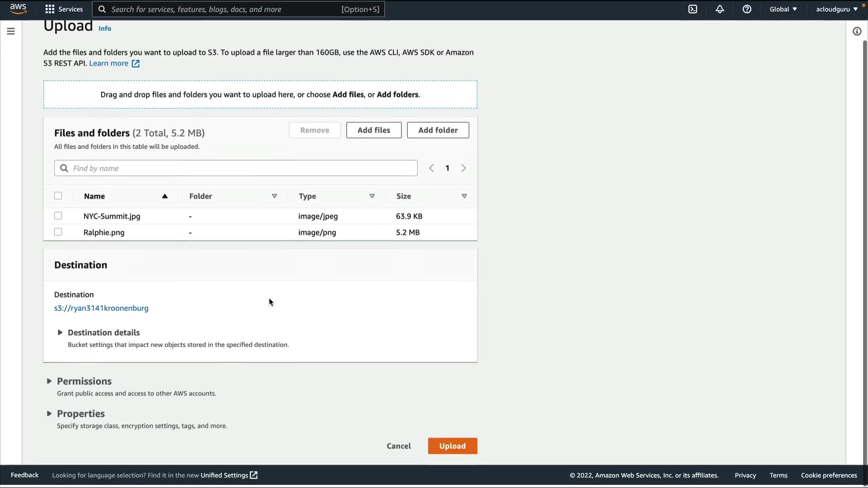
Task: Toggle the select all files checkbox
Action: point(58,196)
